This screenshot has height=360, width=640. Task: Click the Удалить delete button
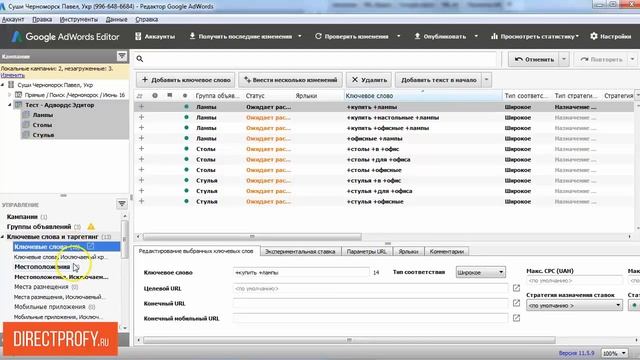[x=369, y=80]
